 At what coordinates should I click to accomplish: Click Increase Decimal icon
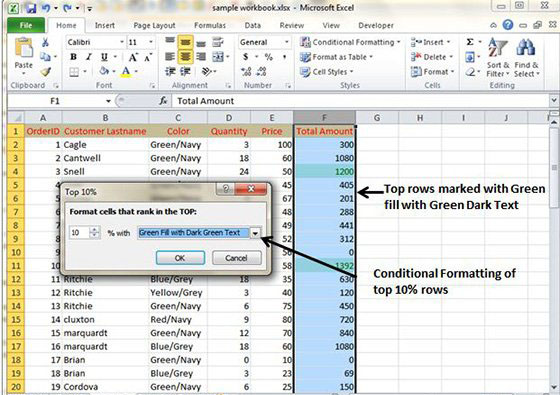click(x=246, y=72)
